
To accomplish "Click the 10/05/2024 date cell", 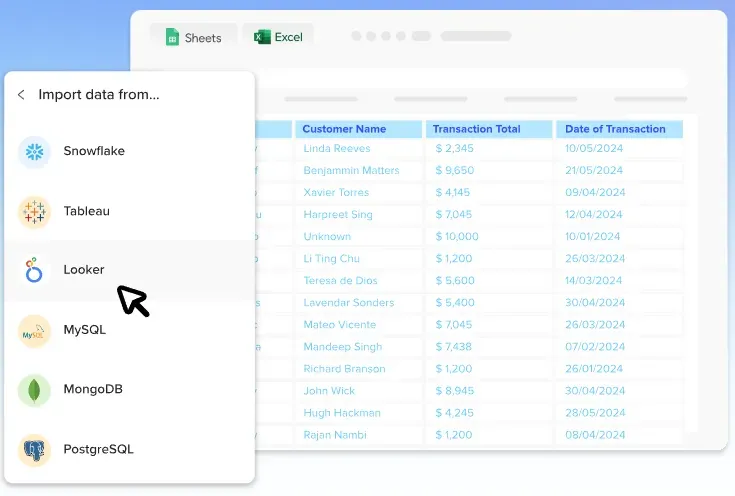I will pos(619,149).
